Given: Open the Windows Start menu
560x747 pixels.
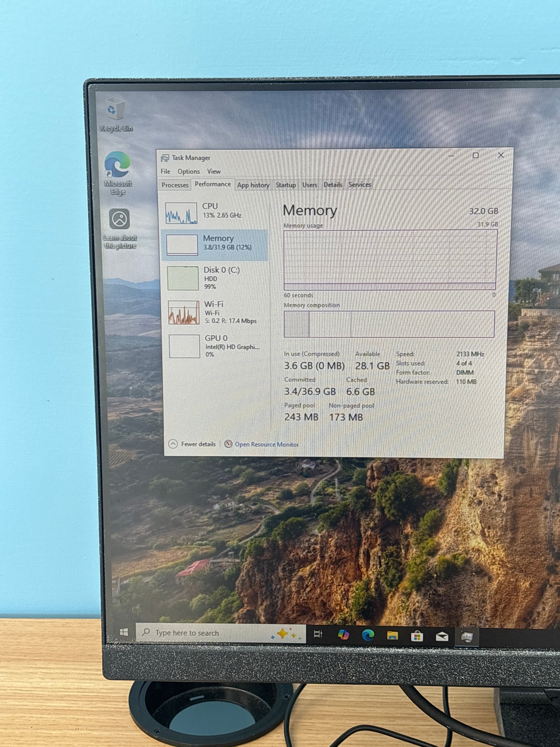Looking at the screenshot, I should coord(124,632).
